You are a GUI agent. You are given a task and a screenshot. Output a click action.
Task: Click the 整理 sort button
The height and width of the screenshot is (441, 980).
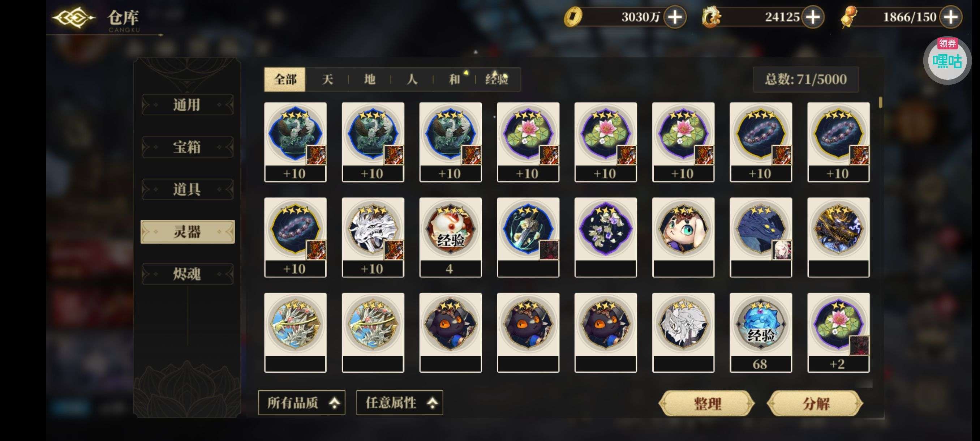click(x=707, y=403)
